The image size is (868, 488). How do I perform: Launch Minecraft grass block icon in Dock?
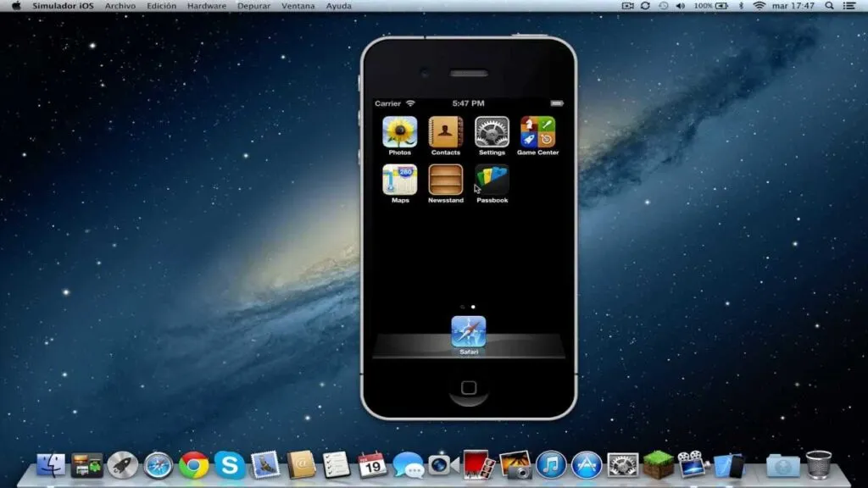click(x=658, y=465)
